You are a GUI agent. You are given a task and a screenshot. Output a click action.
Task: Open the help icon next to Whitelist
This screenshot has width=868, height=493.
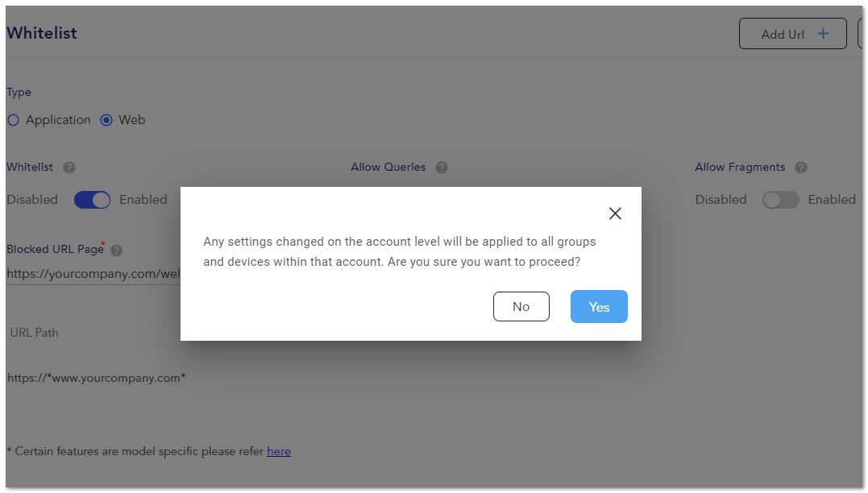tap(69, 168)
